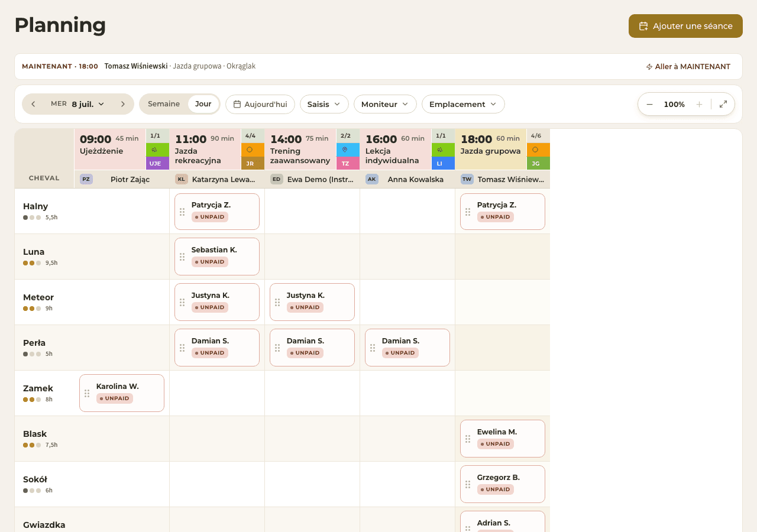Go to next day with right arrow

point(123,104)
